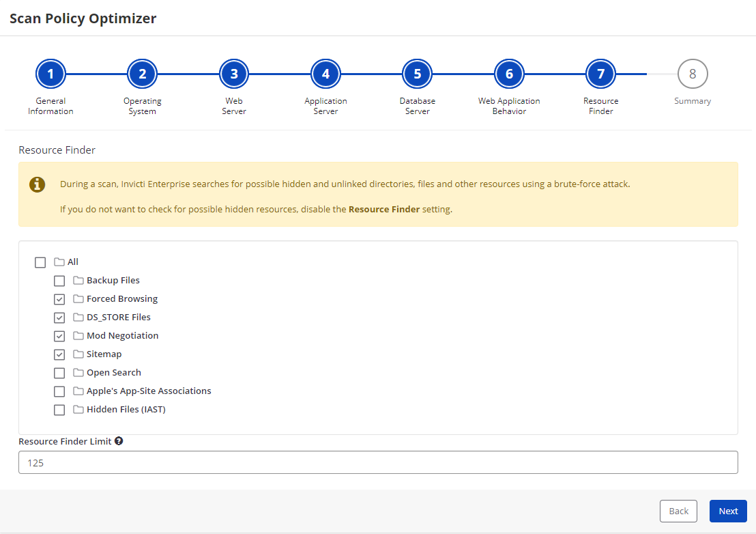Expand the Apple's App-Site Associations folder
This screenshot has width=756, height=534.
tap(76, 391)
